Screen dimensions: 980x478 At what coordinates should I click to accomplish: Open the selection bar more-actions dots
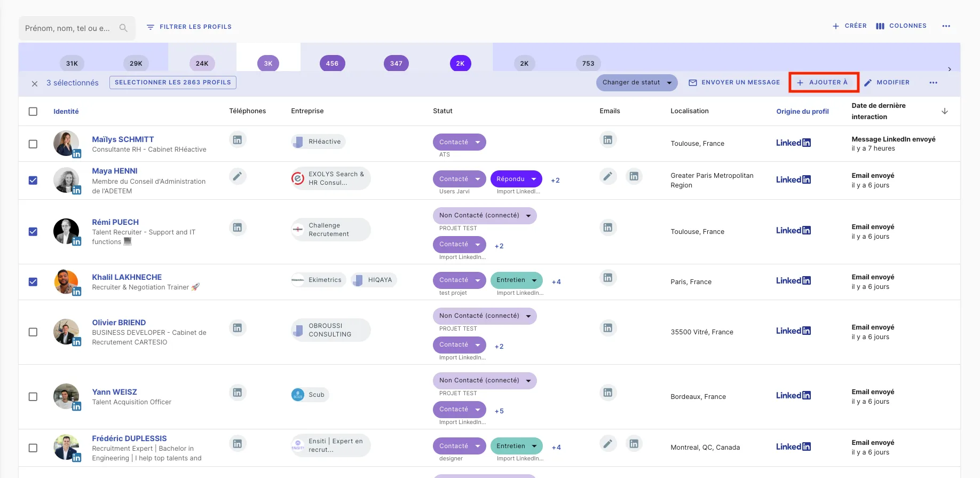click(x=933, y=83)
